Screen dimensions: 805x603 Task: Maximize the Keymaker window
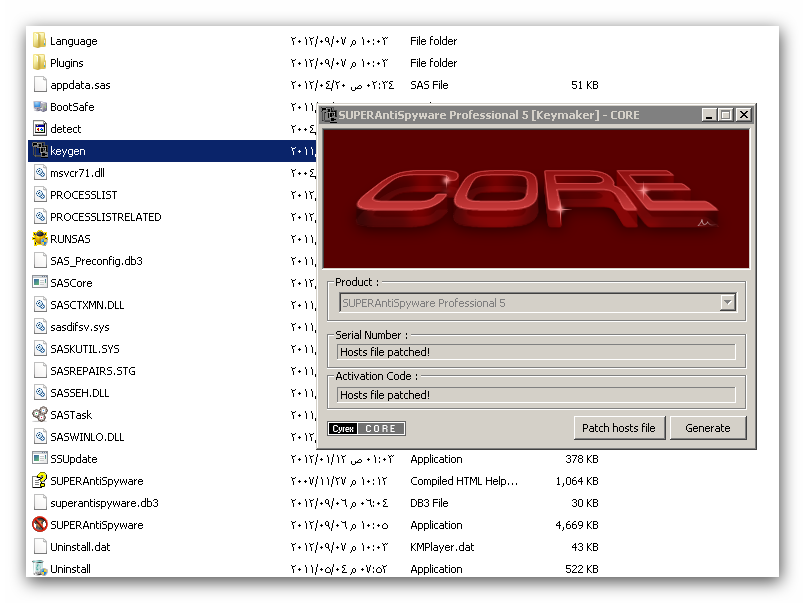pos(725,115)
